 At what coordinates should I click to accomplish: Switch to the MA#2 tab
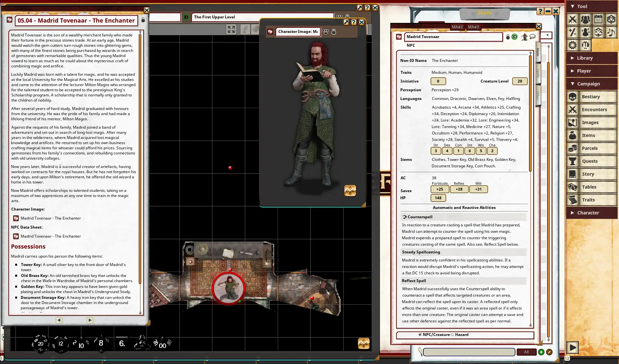click(x=457, y=27)
